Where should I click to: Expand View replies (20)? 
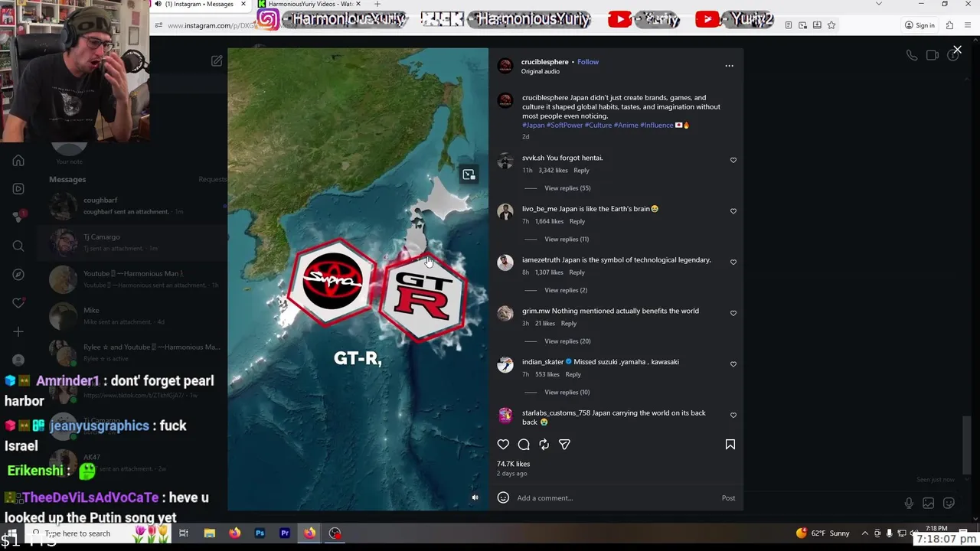567,341
